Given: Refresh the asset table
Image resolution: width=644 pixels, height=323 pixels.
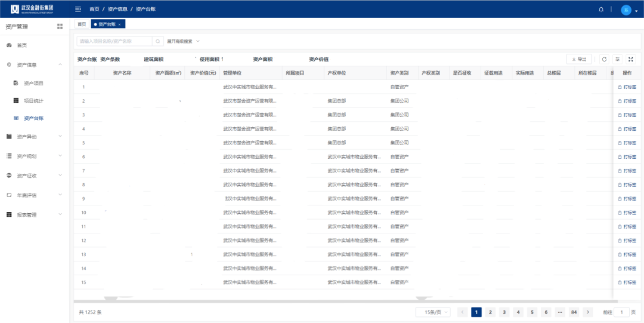Looking at the screenshot, I should click(x=604, y=59).
